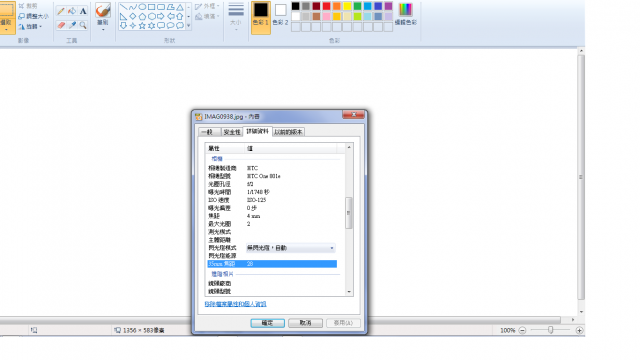Click the zoom slider handle

point(551,330)
